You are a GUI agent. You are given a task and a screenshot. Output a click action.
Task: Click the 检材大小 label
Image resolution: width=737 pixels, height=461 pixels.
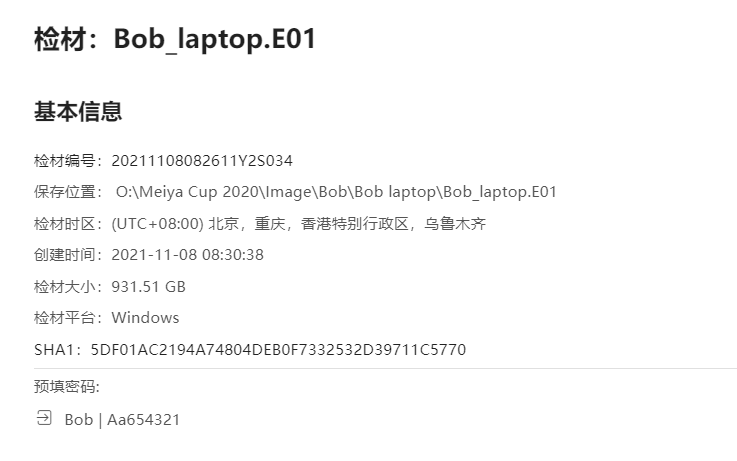[x=68, y=287]
